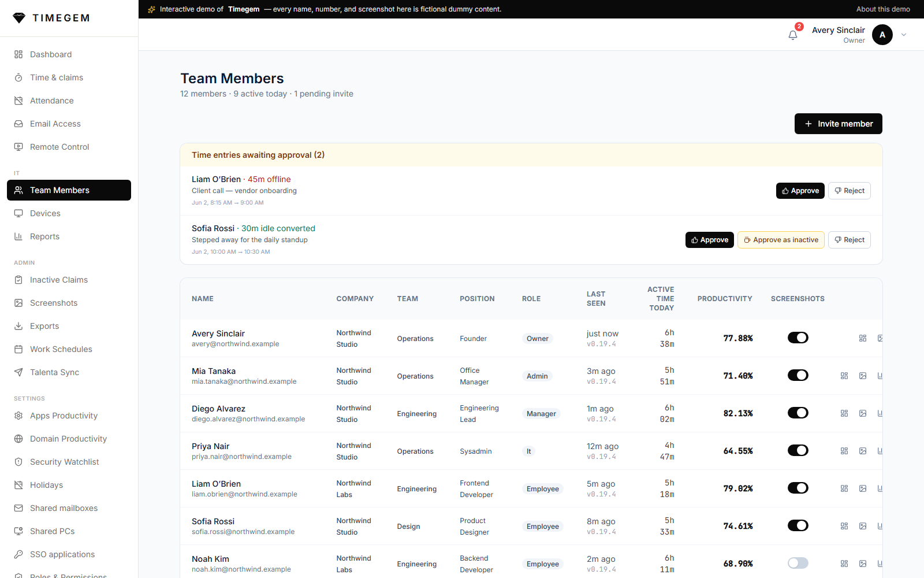
Task: Click the Timegem diamond logo
Action: tap(19, 18)
